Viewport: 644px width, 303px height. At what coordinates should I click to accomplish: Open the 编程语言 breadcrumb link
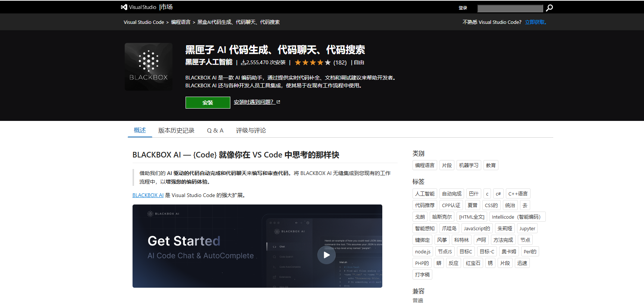(181, 22)
